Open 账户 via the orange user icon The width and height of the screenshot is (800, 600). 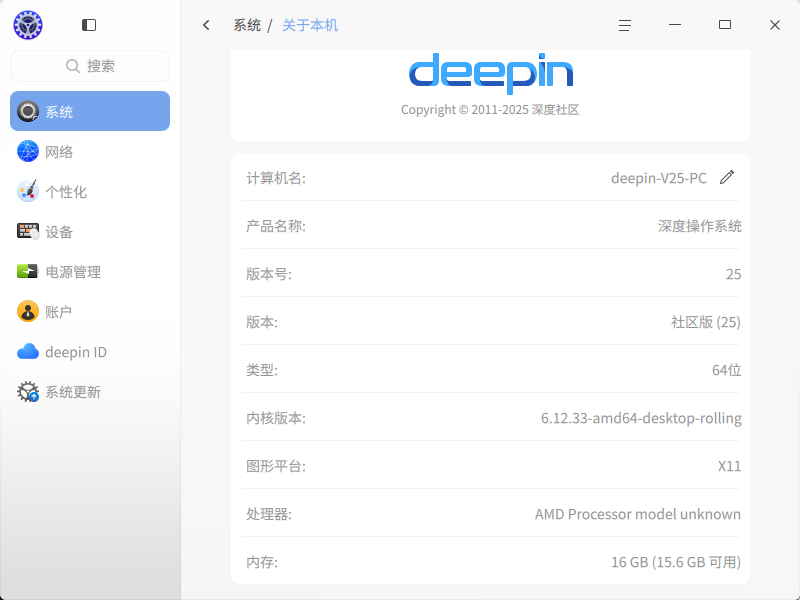28,311
